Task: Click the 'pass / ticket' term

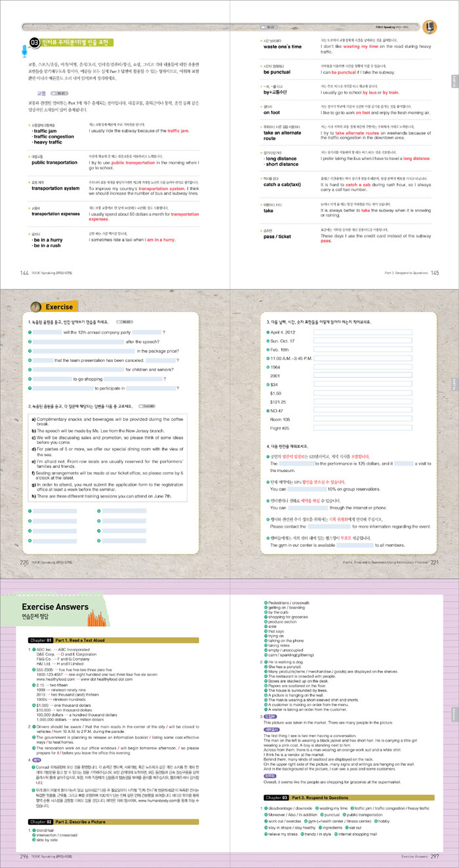Action: click(279, 237)
